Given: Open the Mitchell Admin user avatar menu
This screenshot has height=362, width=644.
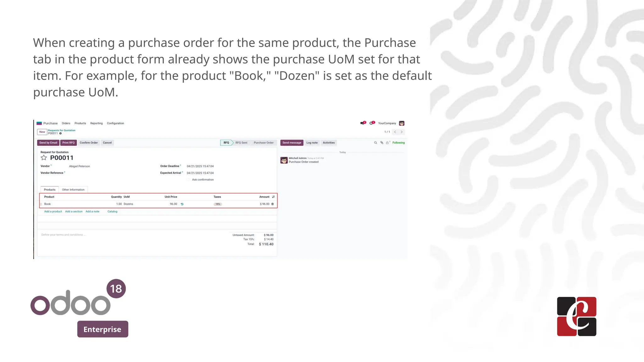Looking at the screenshot, I should [402, 123].
